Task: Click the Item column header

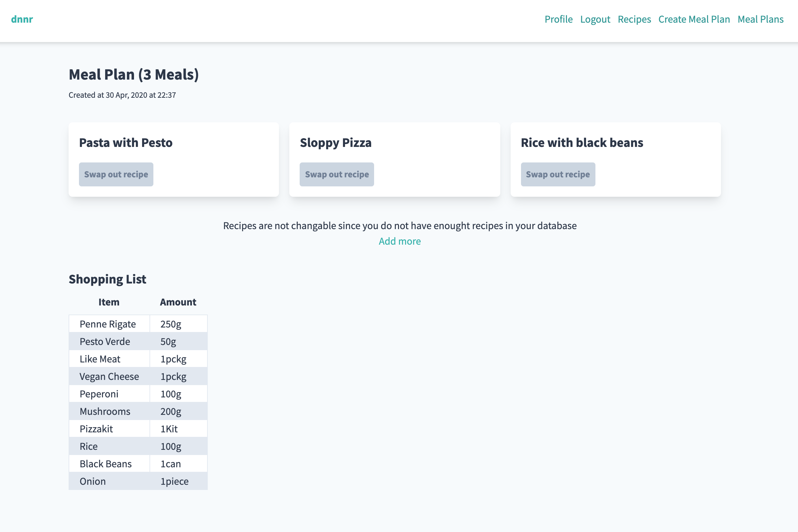Action: (x=109, y=302)
